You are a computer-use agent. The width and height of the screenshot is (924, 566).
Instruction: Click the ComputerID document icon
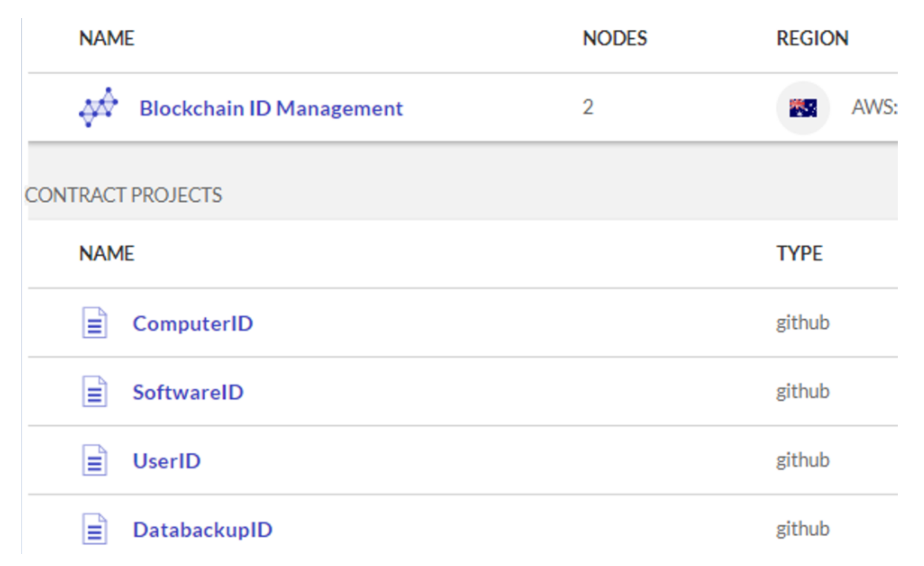[x=94, y=323]
